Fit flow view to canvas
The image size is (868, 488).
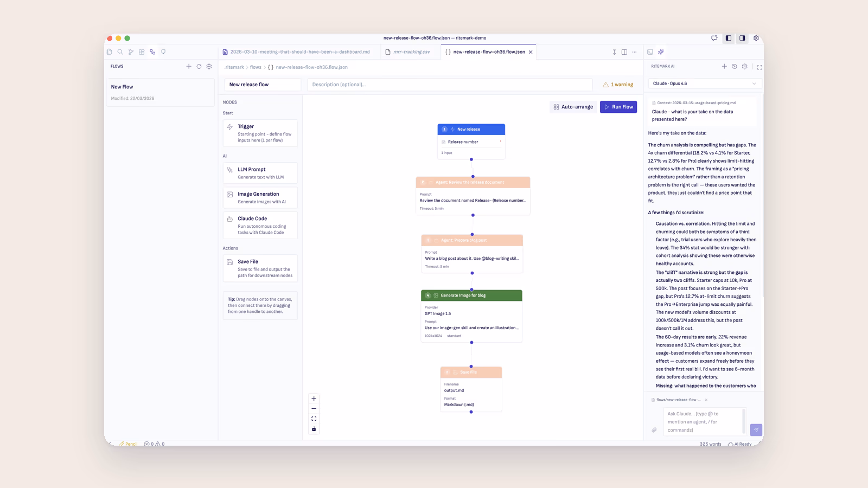click(314, 419)
